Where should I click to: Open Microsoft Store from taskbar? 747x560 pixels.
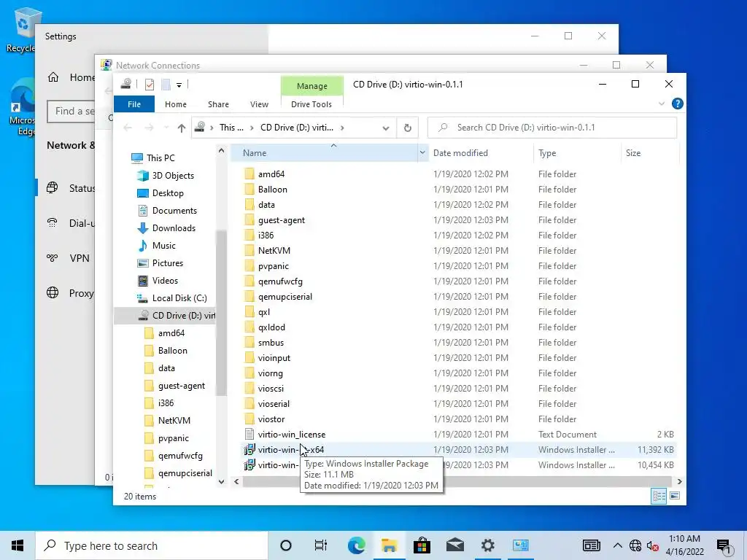(422, 545)
